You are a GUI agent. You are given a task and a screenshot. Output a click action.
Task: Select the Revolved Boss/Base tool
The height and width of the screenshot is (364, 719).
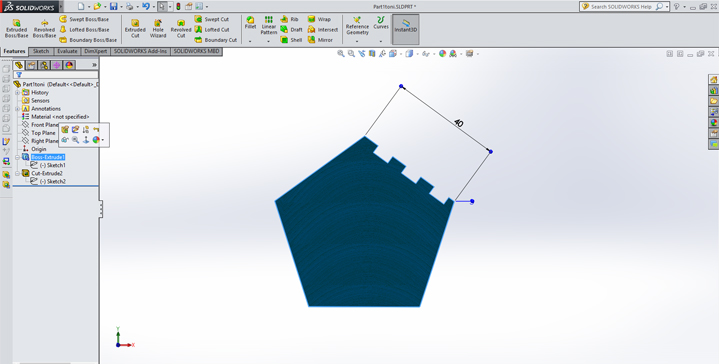(x=44, y=28)
